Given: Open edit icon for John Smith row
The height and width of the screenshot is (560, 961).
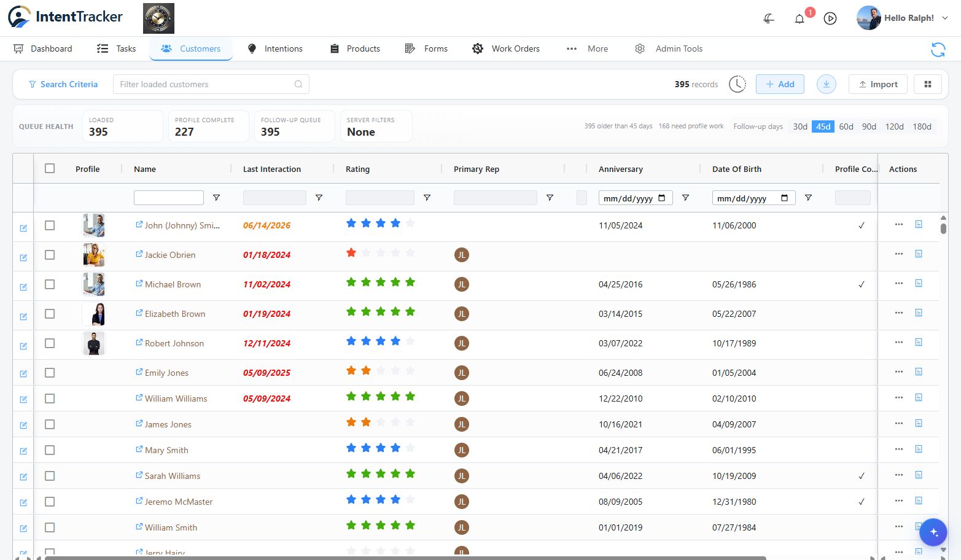Looking at the screenshot, I should [23, 228].
